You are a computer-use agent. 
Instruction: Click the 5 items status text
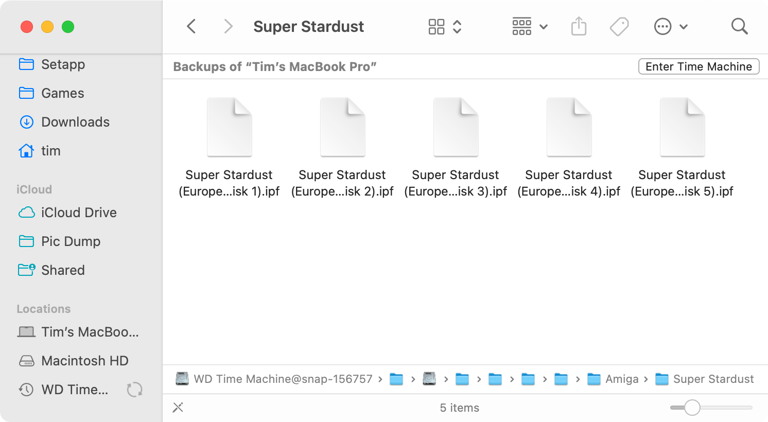click(459, 408)
